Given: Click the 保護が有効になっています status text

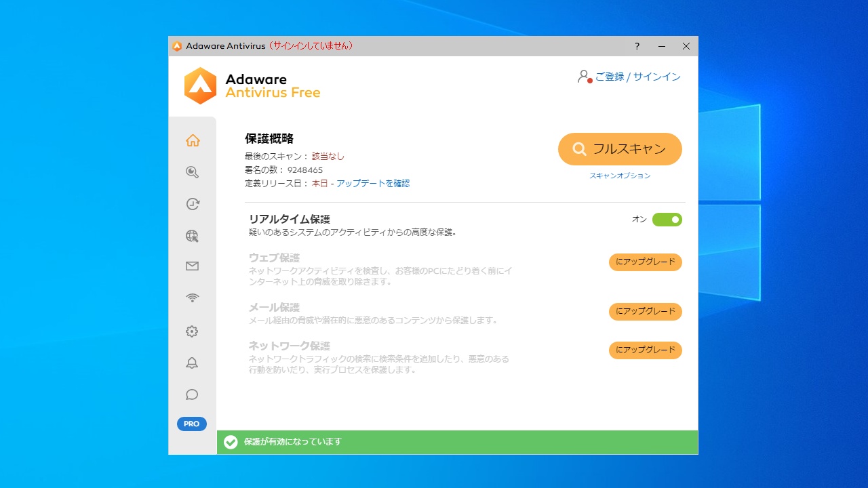Looking at the screenshot, I should 293,442.
